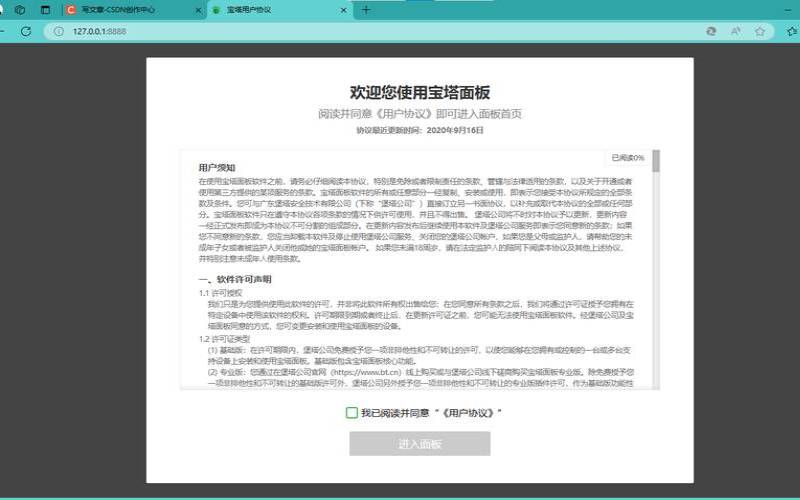Click the 进入面板 button
Image resolution: width=800 pixels, height=500 pixels.
pos(420,444)
